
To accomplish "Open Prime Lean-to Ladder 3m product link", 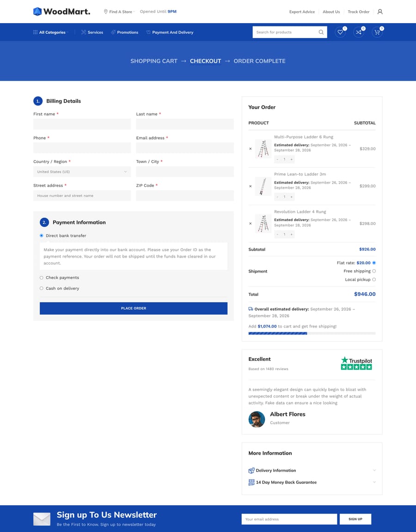I will [x=300, y=174].
